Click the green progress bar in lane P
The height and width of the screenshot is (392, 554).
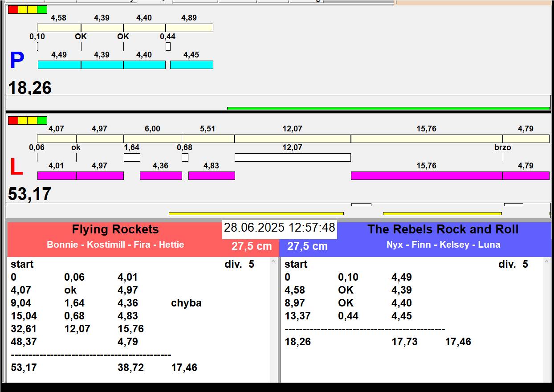(x=388, y=108)
